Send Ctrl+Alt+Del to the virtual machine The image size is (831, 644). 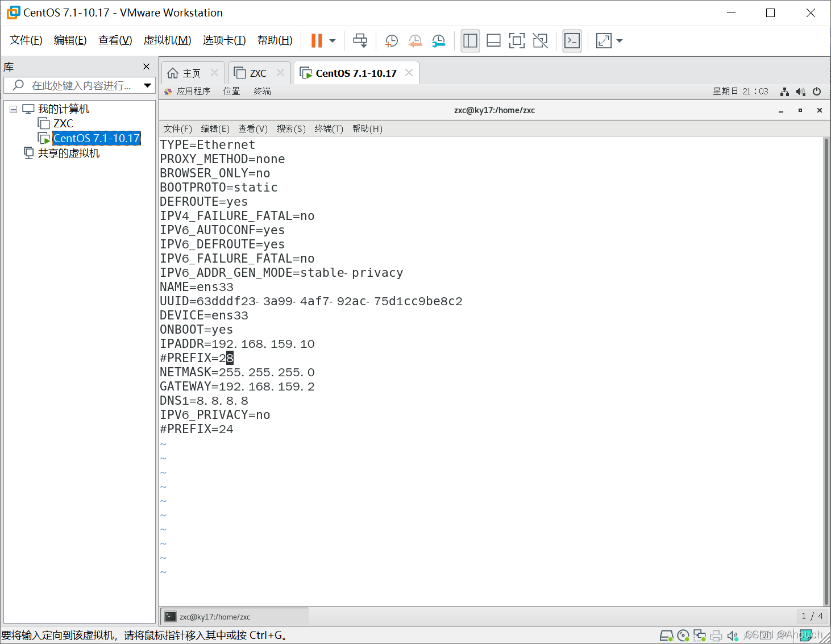(360, 40)
